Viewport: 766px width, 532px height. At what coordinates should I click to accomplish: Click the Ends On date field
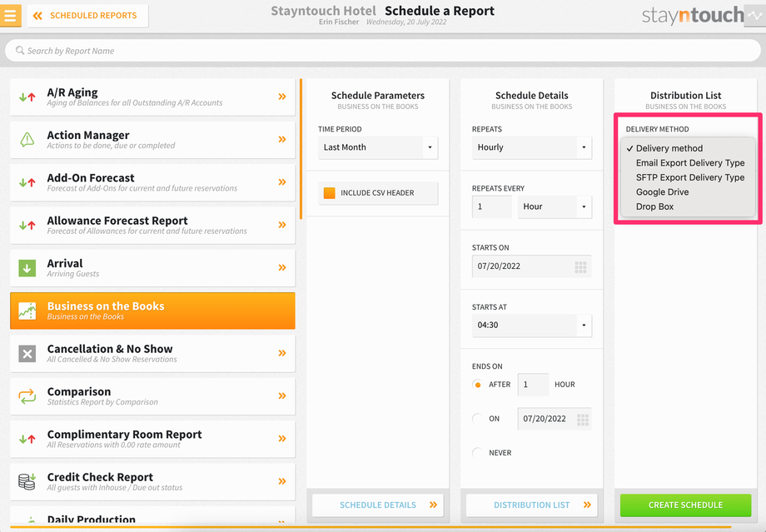point(555,419)
